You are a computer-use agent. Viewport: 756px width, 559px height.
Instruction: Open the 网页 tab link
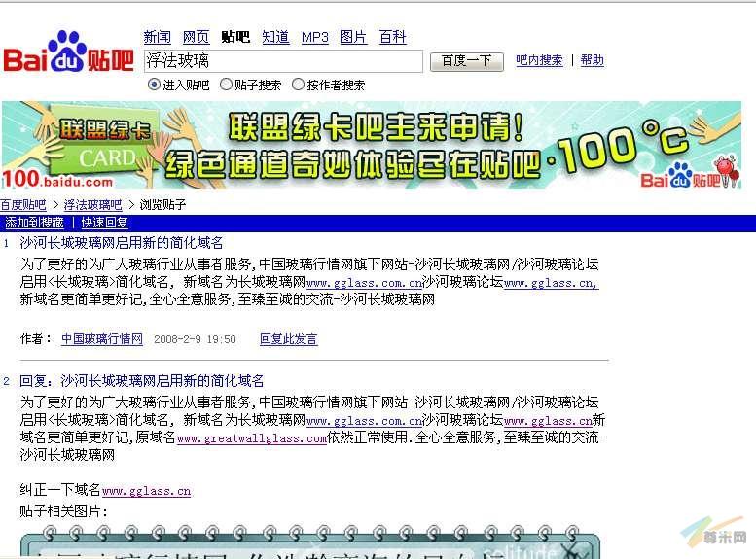(197, 37)
